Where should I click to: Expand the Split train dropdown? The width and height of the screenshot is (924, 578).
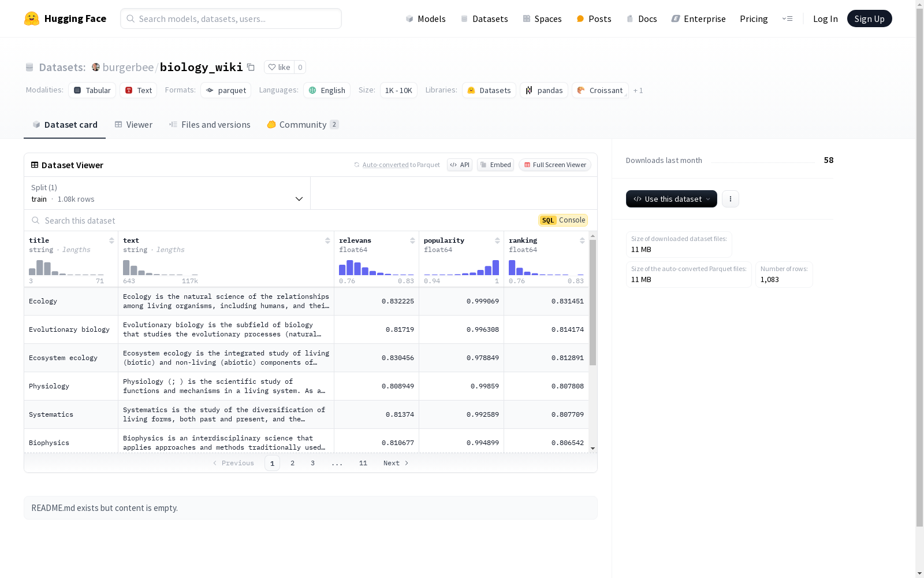(167, 193)
